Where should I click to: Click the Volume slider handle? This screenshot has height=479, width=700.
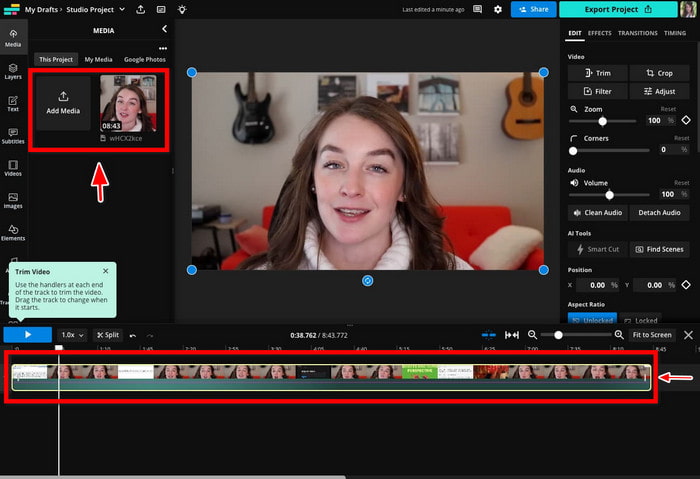coord(609,195)
